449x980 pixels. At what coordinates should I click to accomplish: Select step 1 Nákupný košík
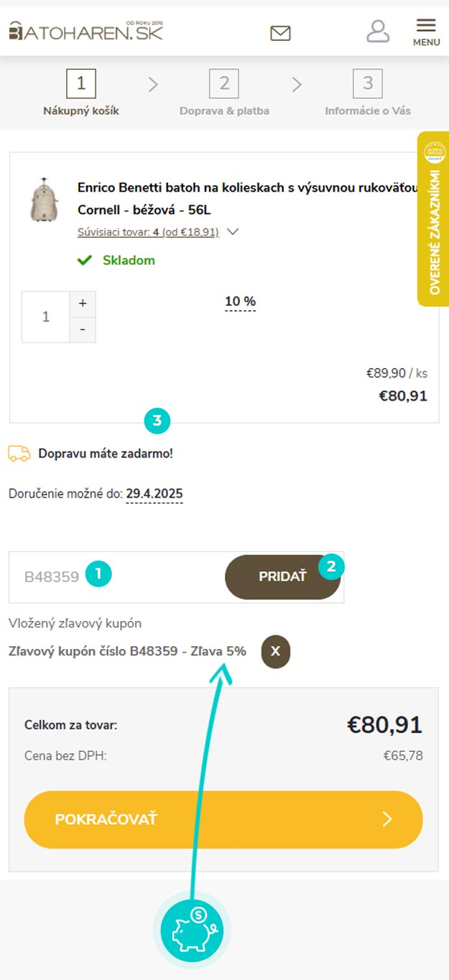tap(81, 93)
